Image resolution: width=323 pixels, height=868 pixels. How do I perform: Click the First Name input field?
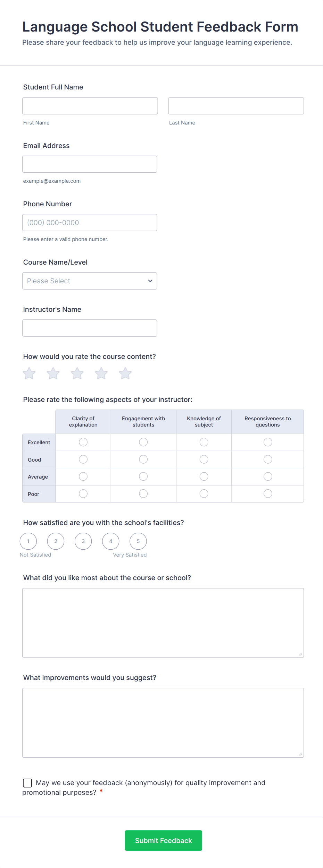[x=90, y=106]
